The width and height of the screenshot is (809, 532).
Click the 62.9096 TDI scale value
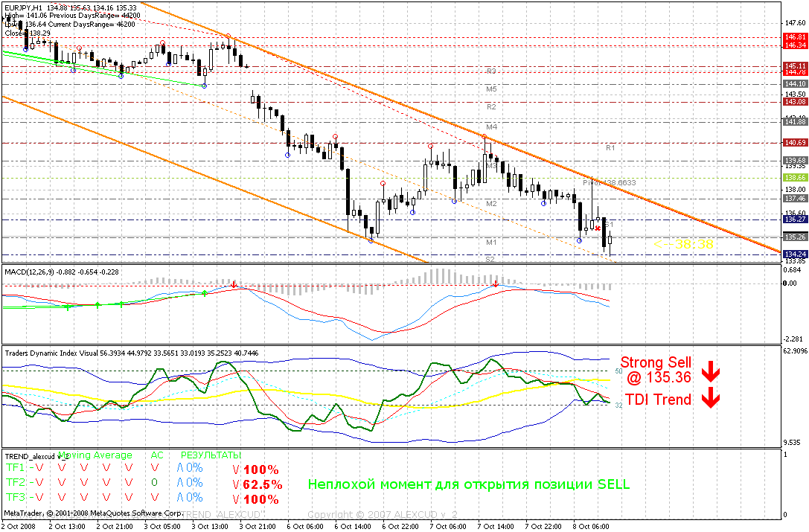pos(795,351)
